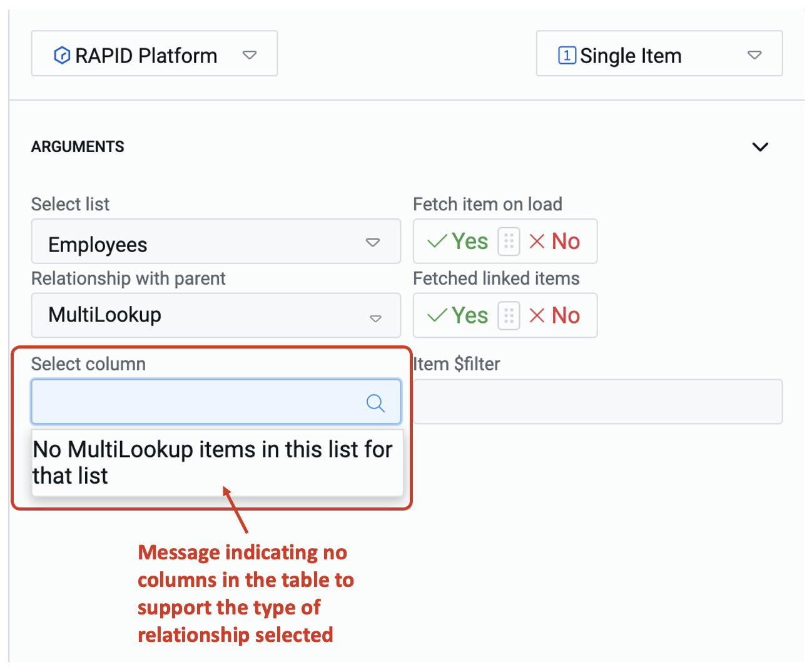Screen dimensions: 812x672
Task: Click the Single Item number icon
Action: coord(567,56)
